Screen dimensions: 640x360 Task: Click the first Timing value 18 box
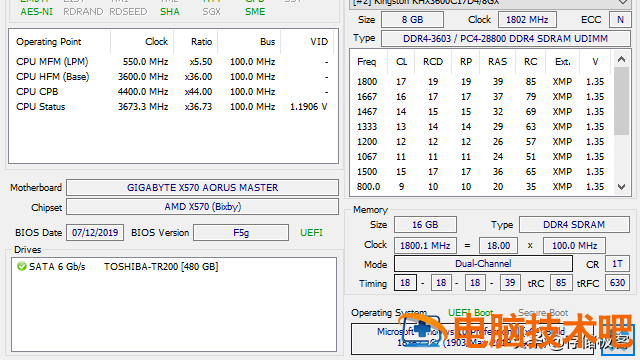coord(405,283)
